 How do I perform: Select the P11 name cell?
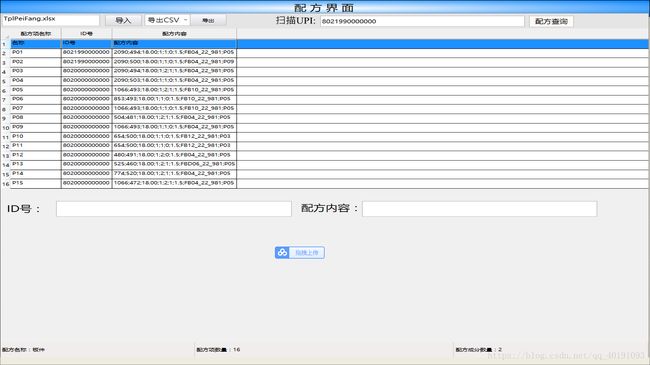(x=36, y=146)
